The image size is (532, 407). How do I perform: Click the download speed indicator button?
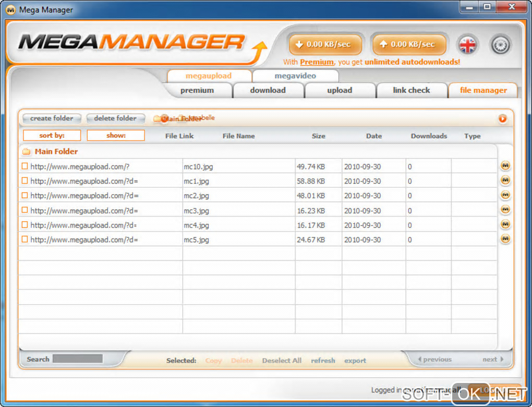(325, 44)
